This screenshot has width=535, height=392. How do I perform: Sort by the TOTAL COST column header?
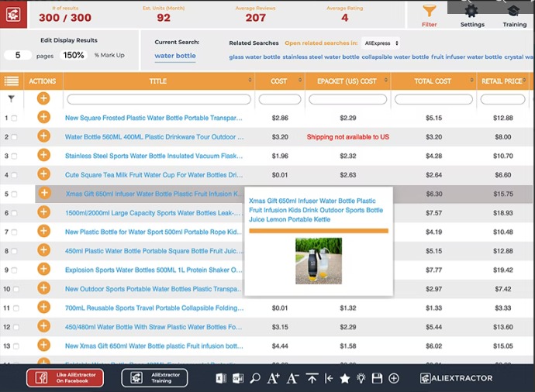[x=433, y=81]
